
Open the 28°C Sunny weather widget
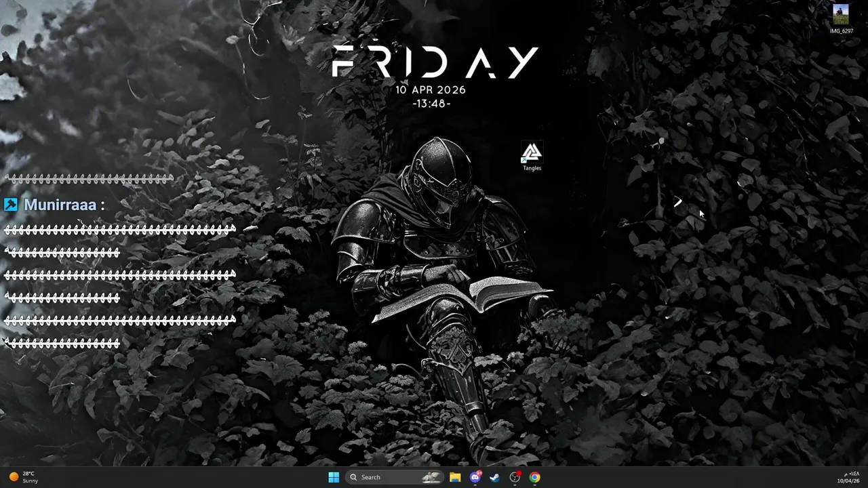pos(24,477)
